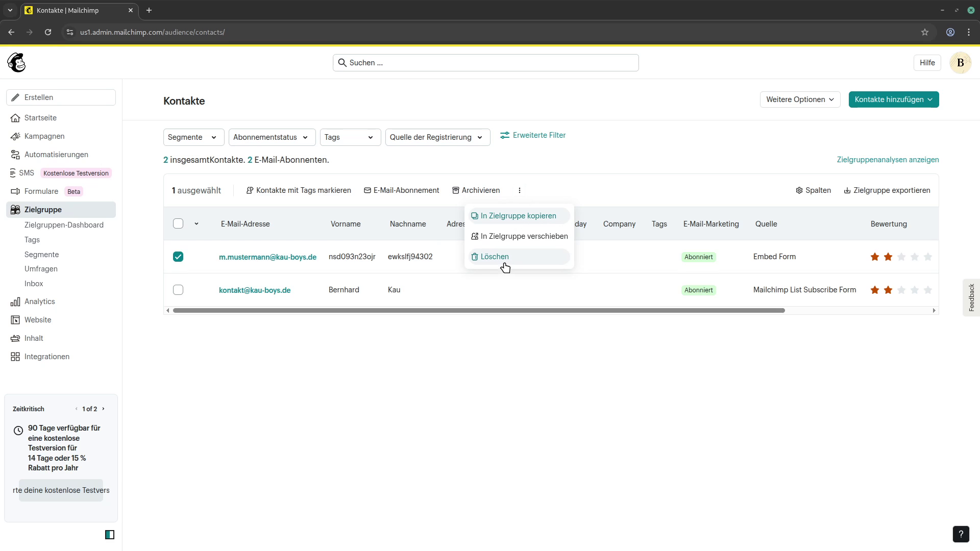Open the Erstellen pencil button
980x551 pixels.
(x=61, y=97)
